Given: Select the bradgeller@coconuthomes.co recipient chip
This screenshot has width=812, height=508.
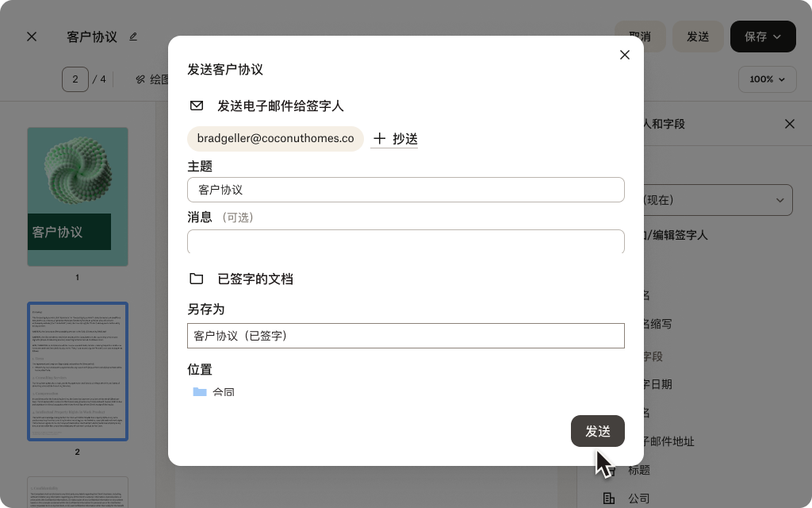Looking at the screenshot, I should click(275, 138).
